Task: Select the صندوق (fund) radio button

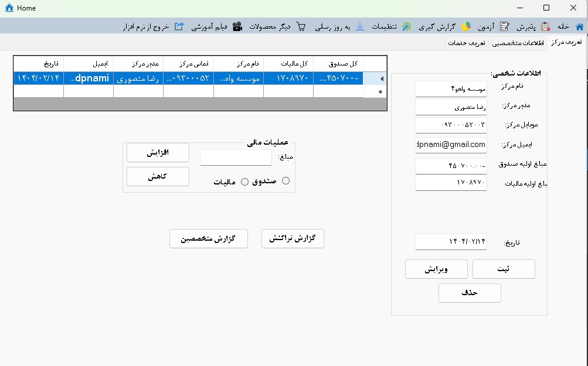Action: pyautogui.click(x=285, y=181)
